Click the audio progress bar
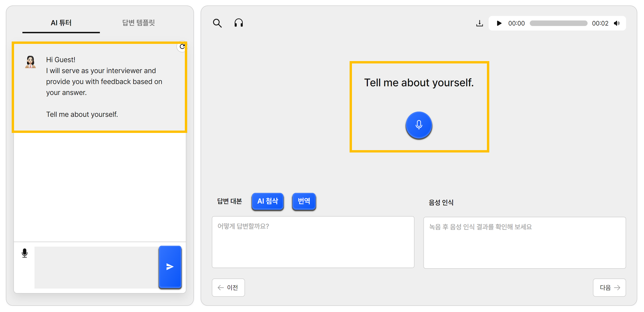Image resolution: width=644 pixels, height=312 pixels. [x=558, y=23]
